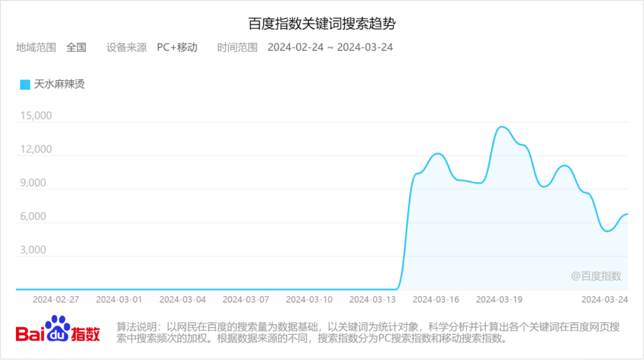Image resolution: width=644 pixels, height=360 pixels.
Task: Toggle the 天水麻辣烫 legend color swatch
Action: click(25, 85)
